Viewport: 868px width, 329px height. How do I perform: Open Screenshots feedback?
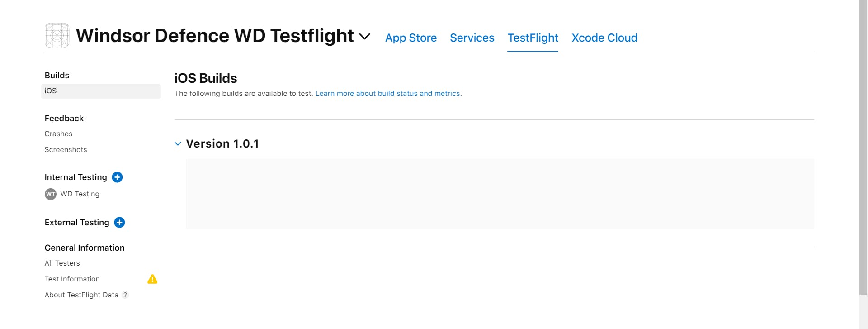(66, 150)
